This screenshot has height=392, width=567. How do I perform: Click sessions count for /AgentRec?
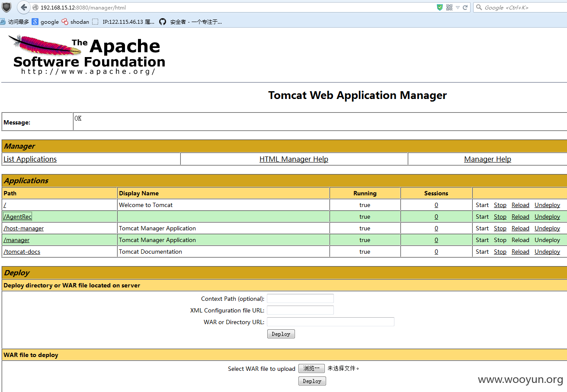click(x=436, y=217)
